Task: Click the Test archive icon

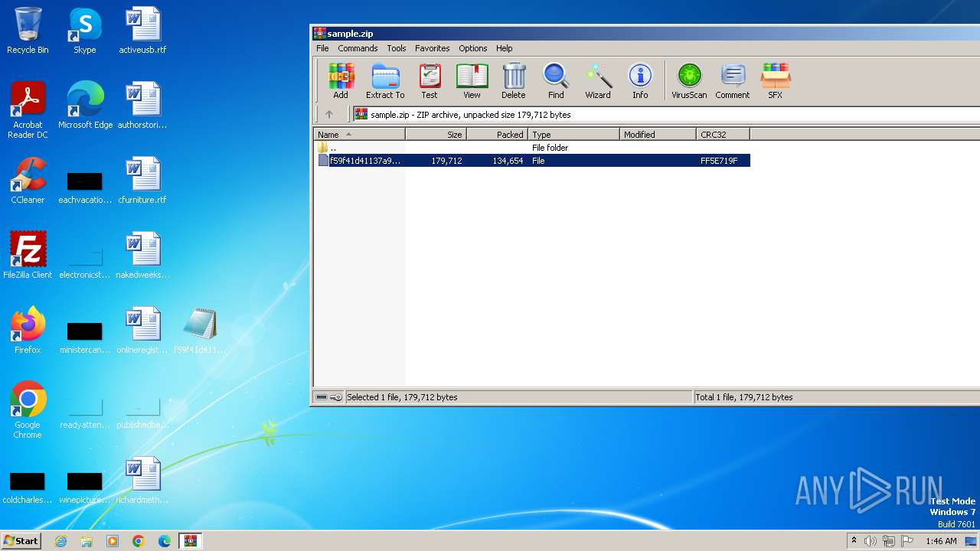Action: pos(430,81)
